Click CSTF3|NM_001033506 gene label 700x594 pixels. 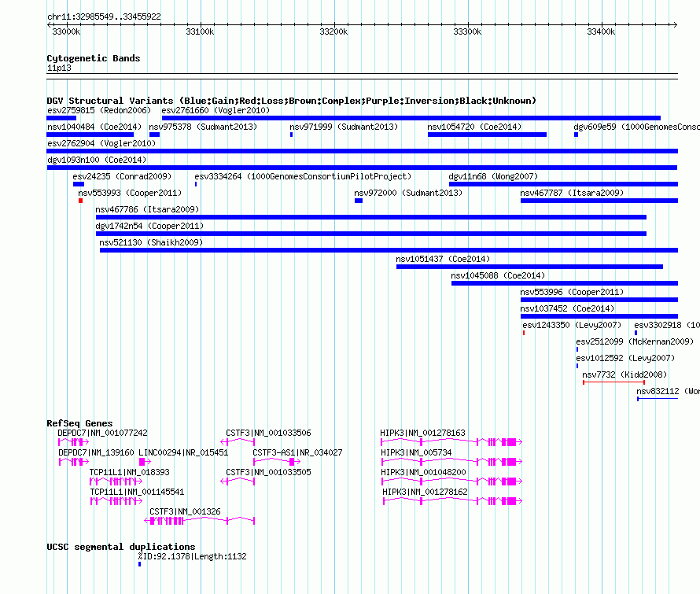tap(268, 433)
